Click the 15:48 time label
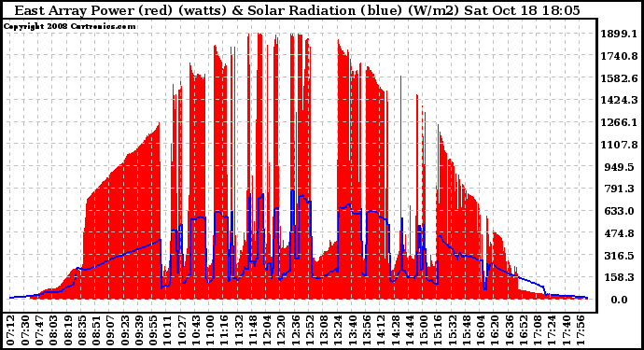This screenshot has height=350, width=644. tap(467, 329)
